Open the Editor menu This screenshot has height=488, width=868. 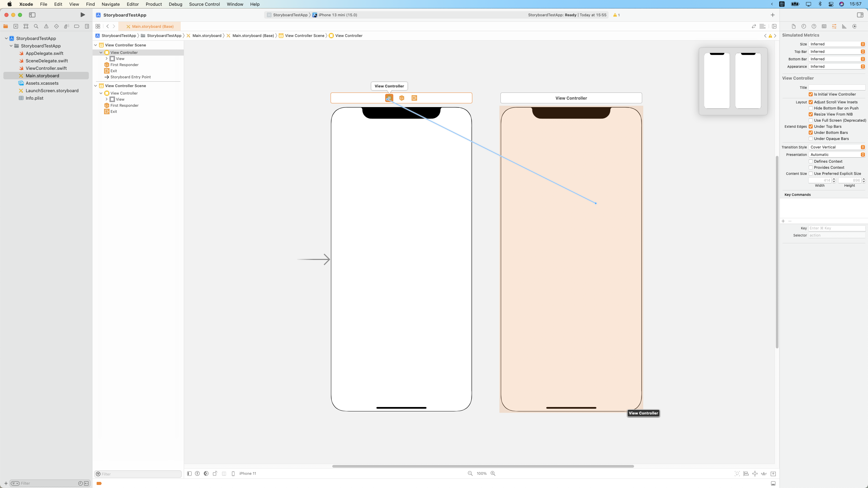click(x=133, y=4)
